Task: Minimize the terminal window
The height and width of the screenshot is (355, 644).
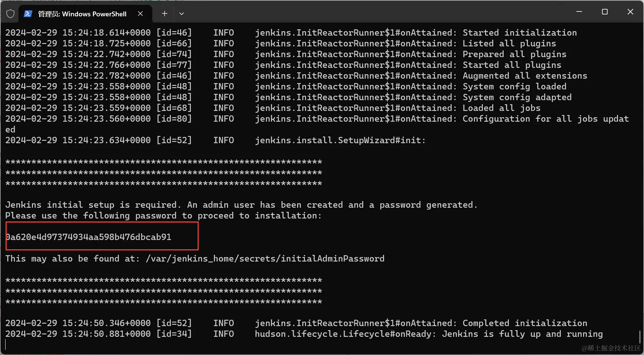Action: coord(579,12)
